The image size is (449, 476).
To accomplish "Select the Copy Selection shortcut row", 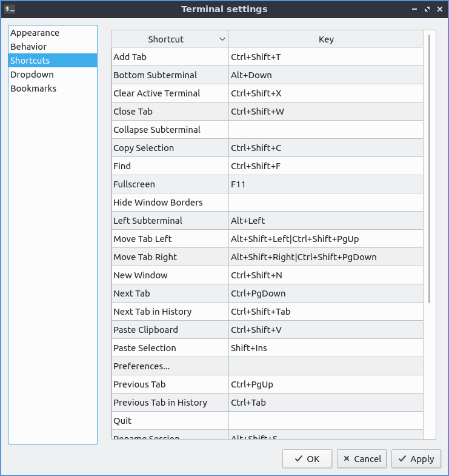I will pos(170,148).
